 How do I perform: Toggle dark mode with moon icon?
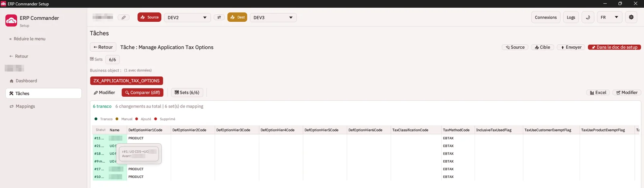click(x=588, y=17)
